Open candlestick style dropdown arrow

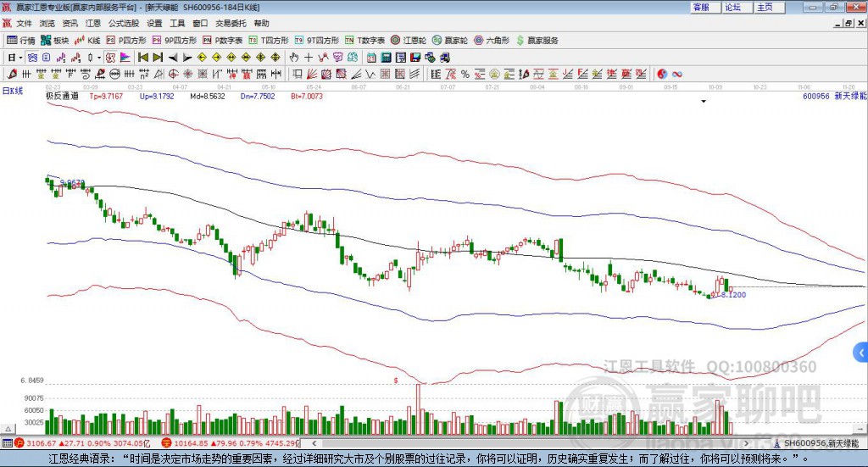coord(99,58)
